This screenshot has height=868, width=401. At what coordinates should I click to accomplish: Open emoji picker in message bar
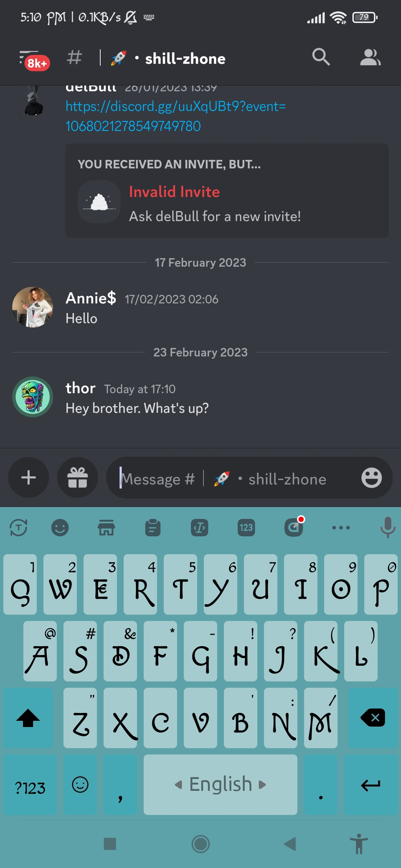371,478
